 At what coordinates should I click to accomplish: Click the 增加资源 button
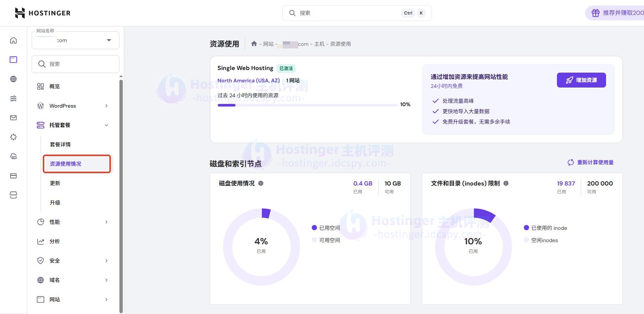[581, 80]
